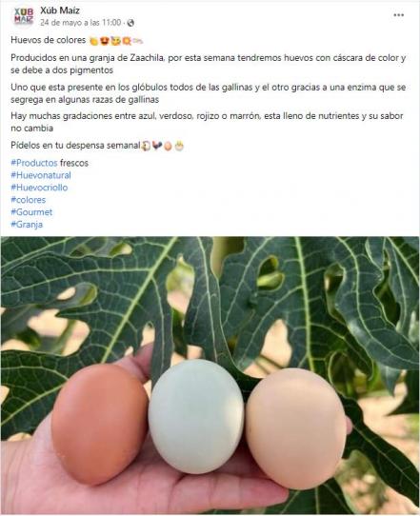Click the cream-colored egg in the photo
The image size is (420, 516).
click(x=296, y=428)
